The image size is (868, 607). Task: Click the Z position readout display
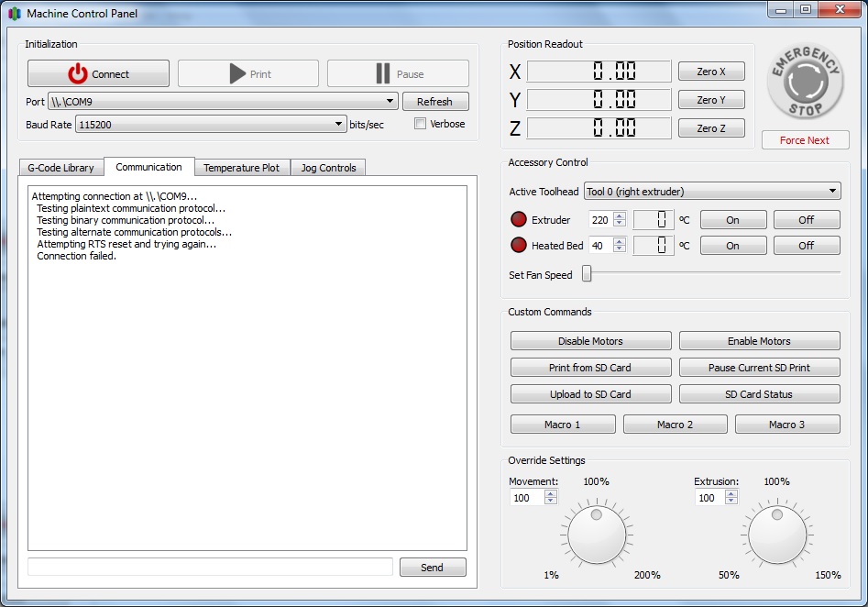tap(599, 128)
